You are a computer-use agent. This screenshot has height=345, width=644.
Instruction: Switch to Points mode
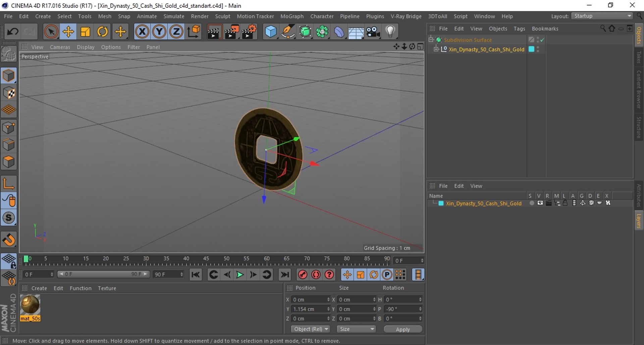[9, 128]
